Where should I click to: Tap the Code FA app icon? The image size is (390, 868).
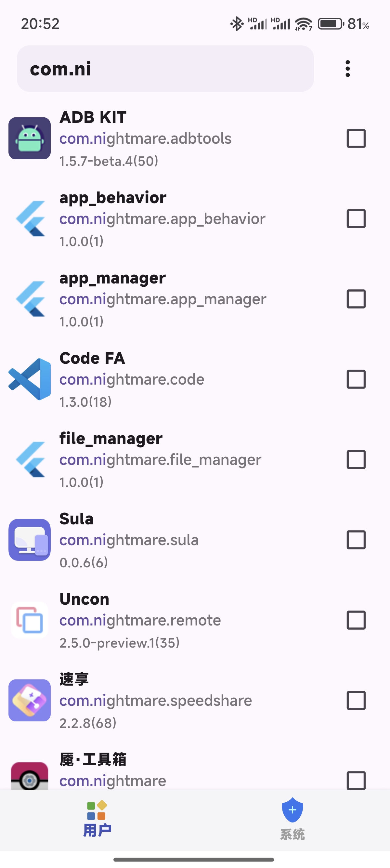[x=30, y=379]
